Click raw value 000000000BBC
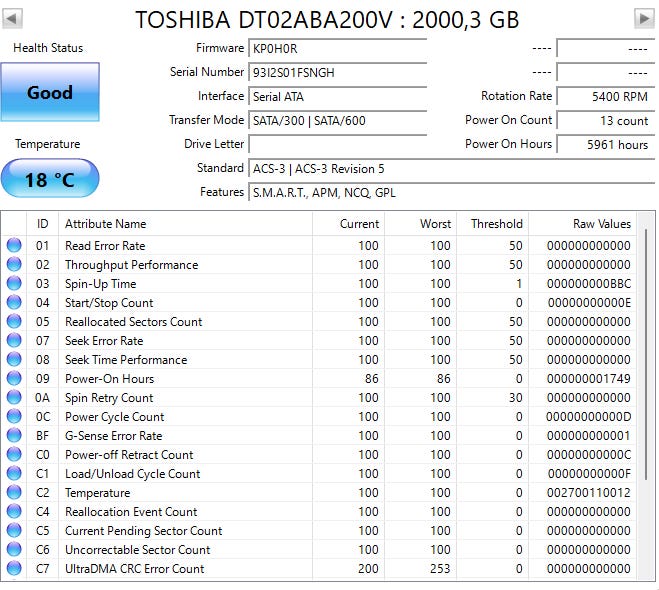Viewport: 659px width, 590px height. pyautogui.click(x=589, y=284)
